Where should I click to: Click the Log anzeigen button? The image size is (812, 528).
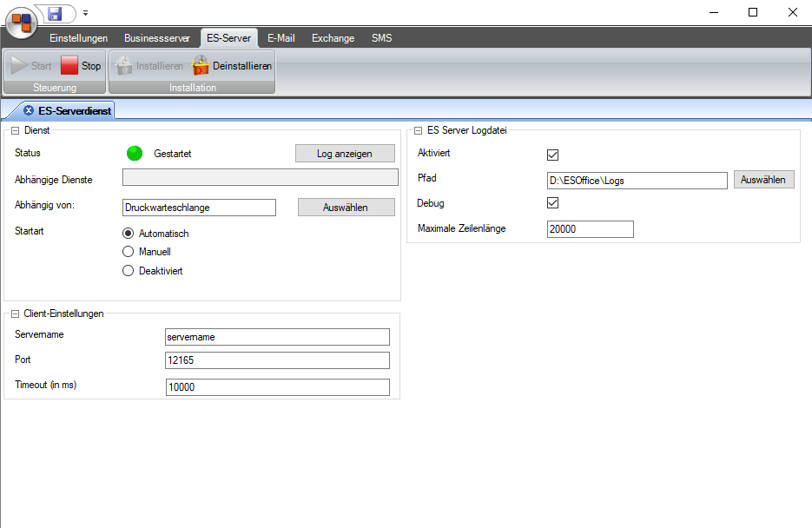pos(345,154)
